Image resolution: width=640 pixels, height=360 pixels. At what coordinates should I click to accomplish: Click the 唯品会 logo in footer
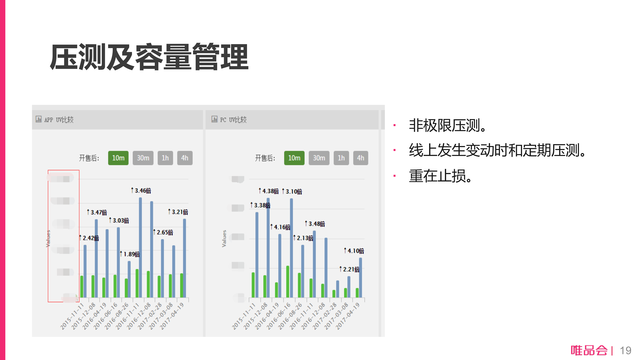point(589,350)
